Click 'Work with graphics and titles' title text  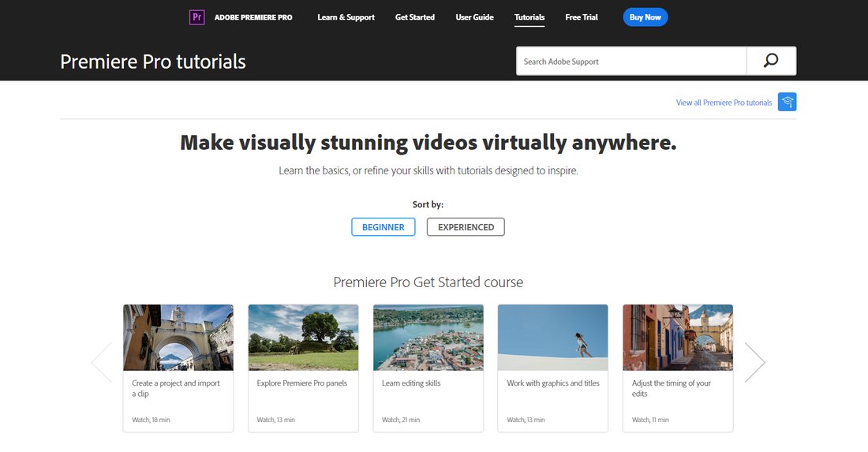[x=553, y=383]
